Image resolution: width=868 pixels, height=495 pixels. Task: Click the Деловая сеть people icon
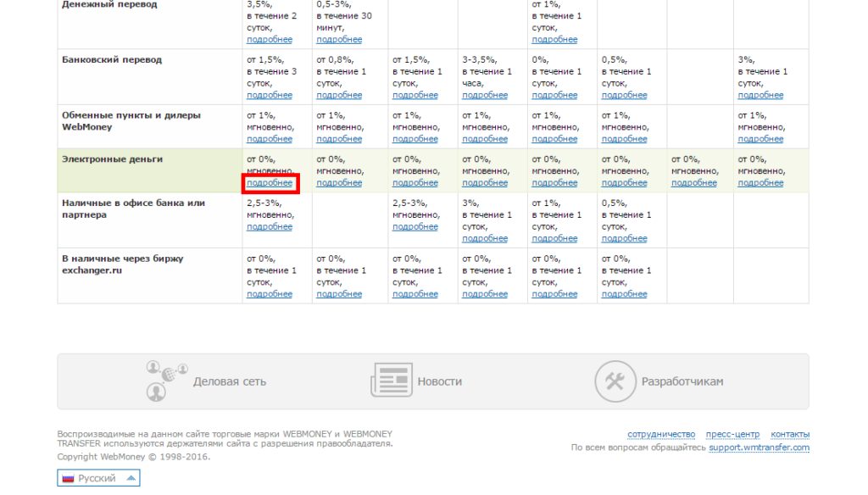tap(163, 381)
